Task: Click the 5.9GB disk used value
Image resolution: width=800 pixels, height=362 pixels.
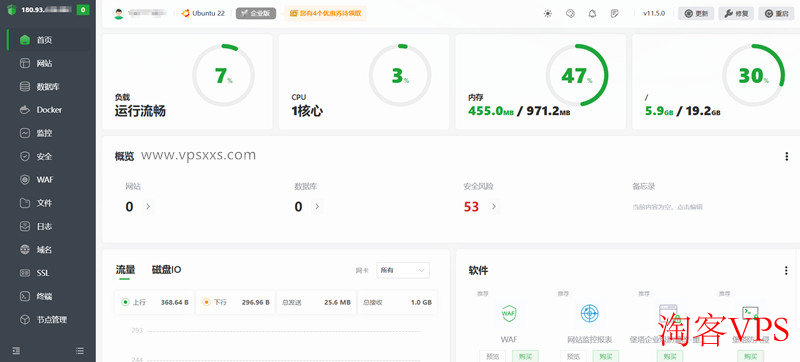Action: 659,111
